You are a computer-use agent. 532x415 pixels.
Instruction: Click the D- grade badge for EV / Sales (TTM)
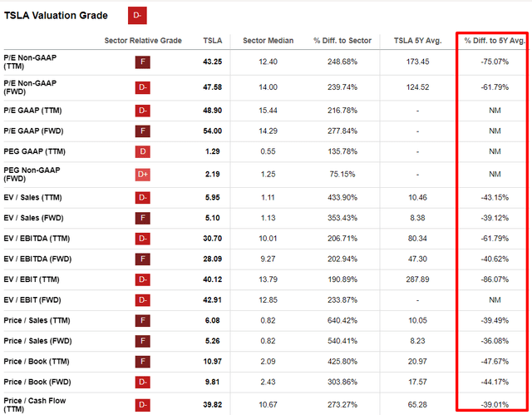[143, 197]
